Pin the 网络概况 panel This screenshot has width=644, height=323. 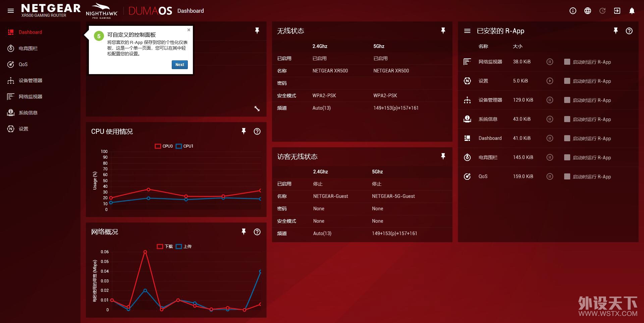pos(244,231)
